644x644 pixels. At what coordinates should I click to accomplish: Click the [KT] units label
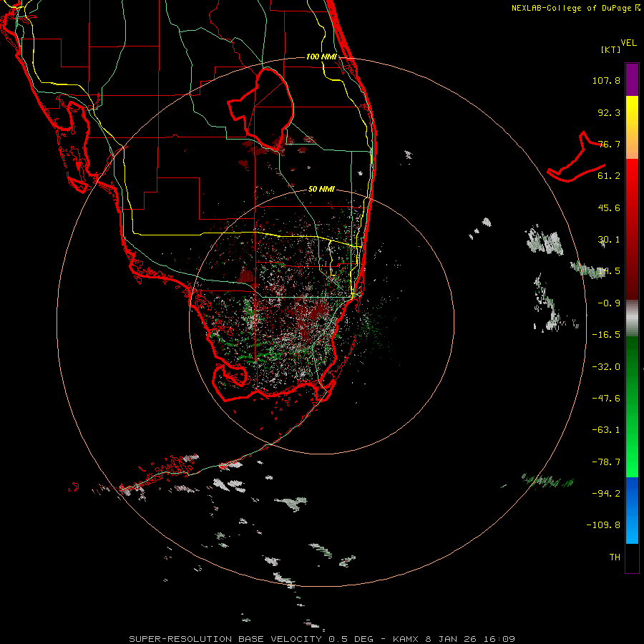click(x=610, y=49)
